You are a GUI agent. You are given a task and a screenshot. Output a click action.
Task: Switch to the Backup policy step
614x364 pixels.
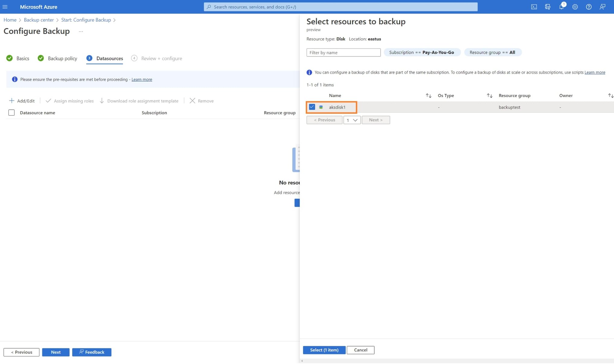[62, 59]
